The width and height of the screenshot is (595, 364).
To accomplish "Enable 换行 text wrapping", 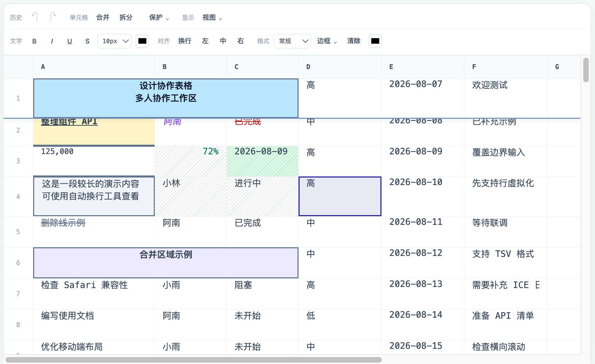I will [185, 41].
